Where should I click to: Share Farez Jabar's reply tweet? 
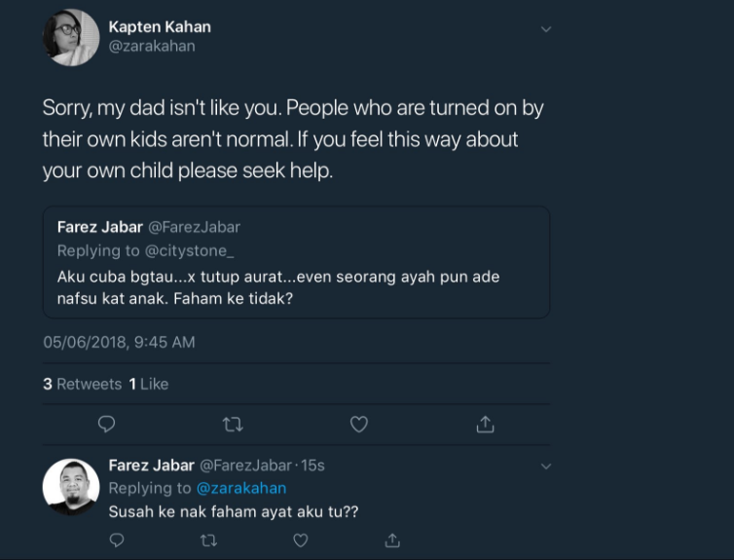coord(392,540)
